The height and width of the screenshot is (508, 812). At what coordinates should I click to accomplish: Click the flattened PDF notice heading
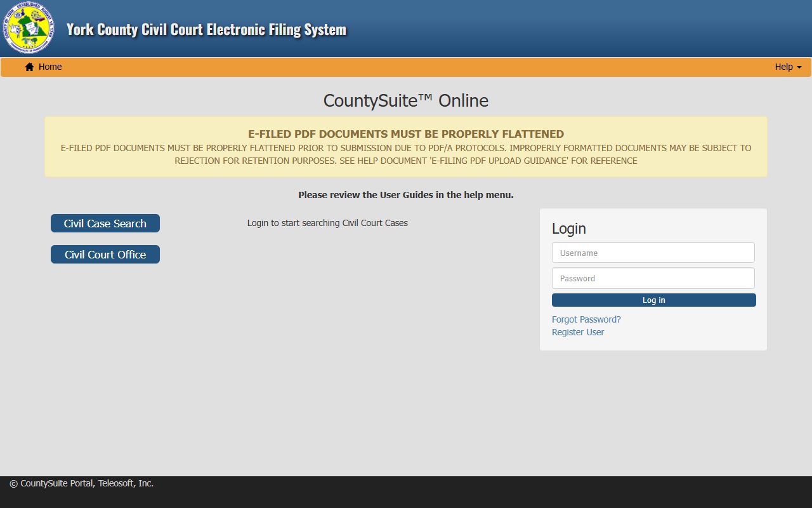click(x=406, y=134)
